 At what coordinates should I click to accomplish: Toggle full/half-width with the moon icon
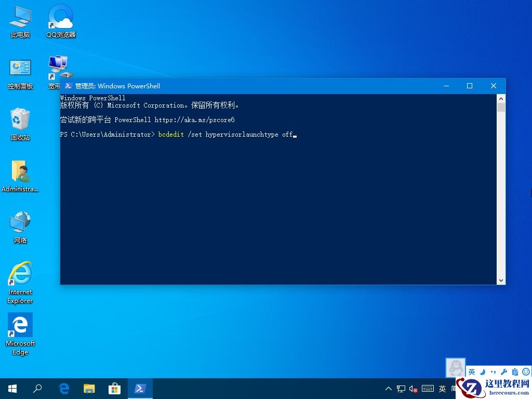(x=482, y=371)
